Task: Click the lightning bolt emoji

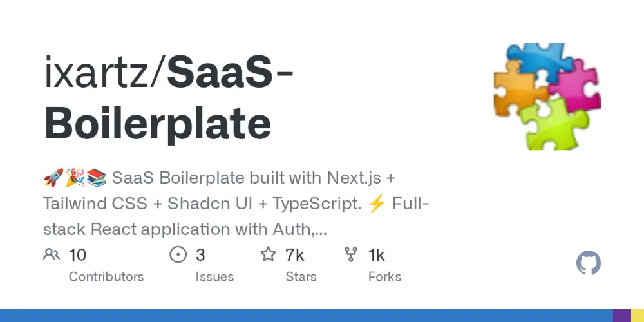Action: (377, 204)
